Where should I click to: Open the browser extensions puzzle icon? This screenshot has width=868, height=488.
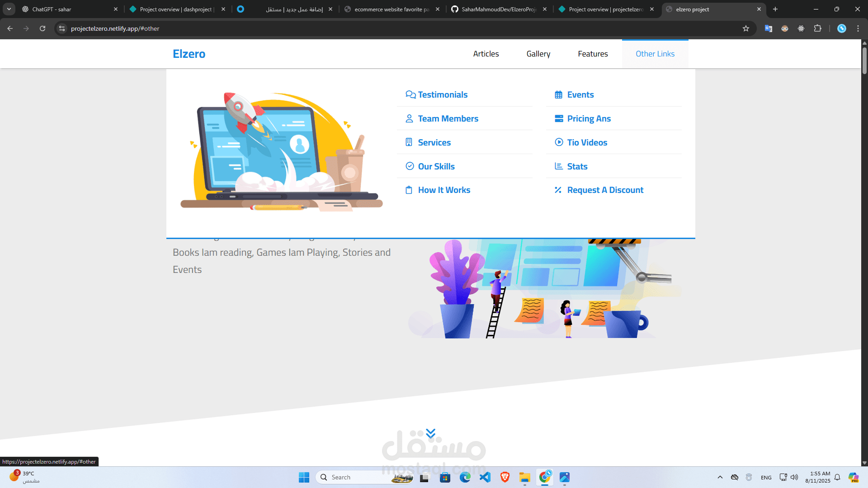pyautogui.click(x=817, y=28)
